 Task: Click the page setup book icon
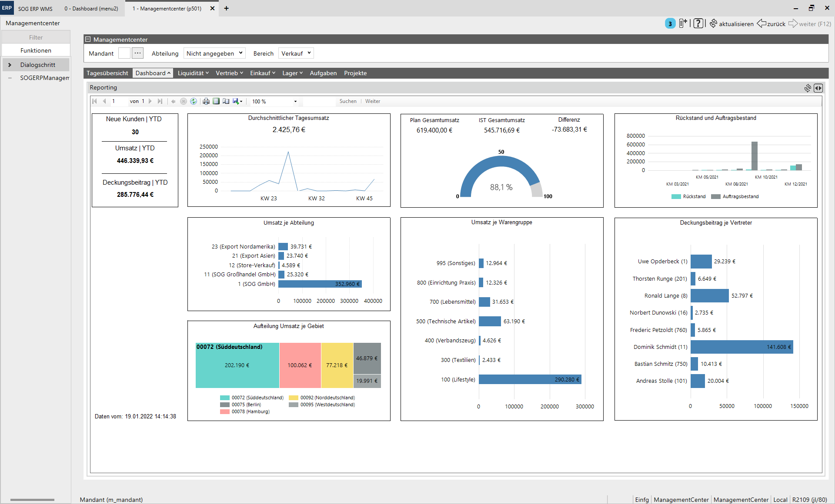pos(226,101)
